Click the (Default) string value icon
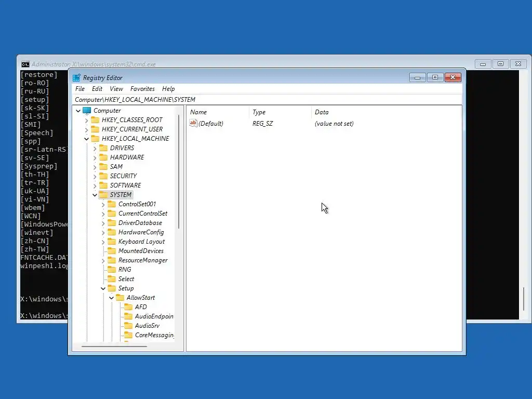The image size is (532, 399). click(193, 123)
